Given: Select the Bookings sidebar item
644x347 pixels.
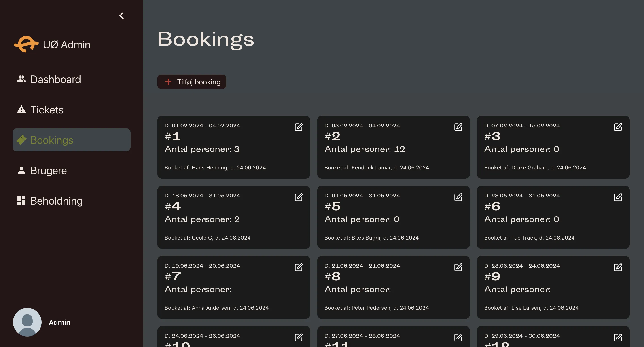Looking at the screenshot, I should (x=72, y=140).
